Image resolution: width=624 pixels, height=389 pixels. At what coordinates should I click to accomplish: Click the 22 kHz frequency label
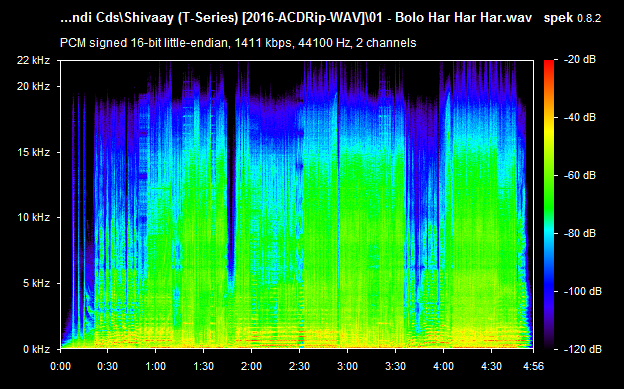pos(33,61)
